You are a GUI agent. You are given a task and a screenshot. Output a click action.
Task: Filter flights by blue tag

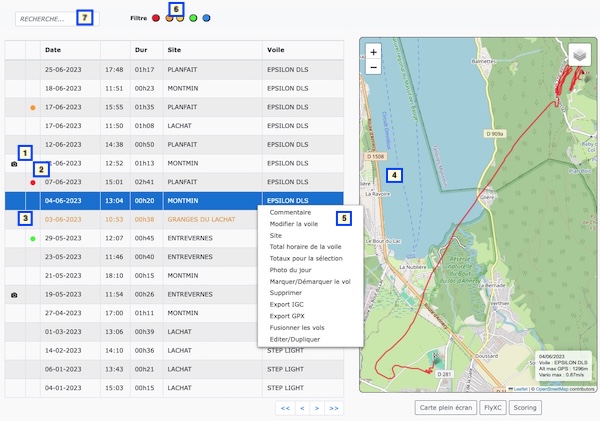click(206, 18)
